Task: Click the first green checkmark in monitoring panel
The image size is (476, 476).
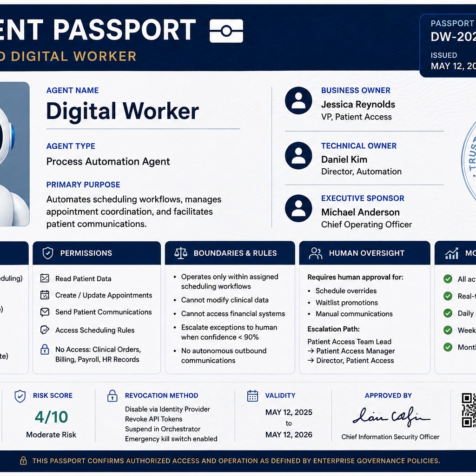Action: point(448,279)
